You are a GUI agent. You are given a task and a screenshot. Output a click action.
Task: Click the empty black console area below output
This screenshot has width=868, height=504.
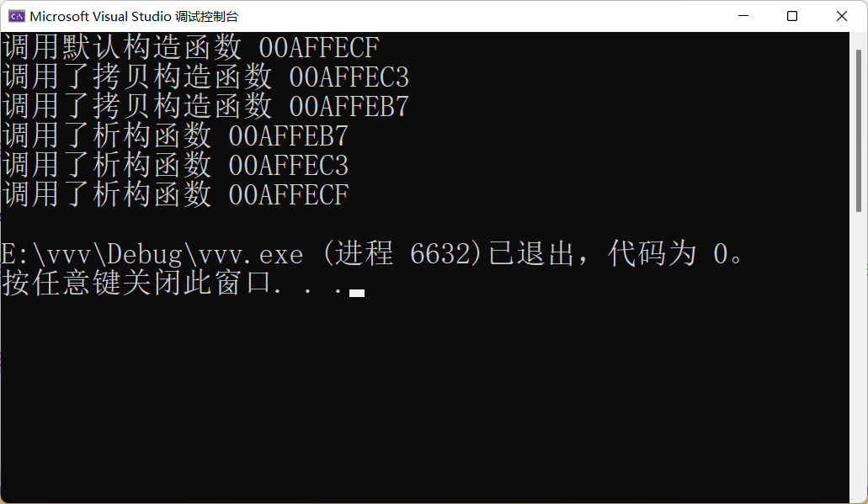[x=425, y=398]
